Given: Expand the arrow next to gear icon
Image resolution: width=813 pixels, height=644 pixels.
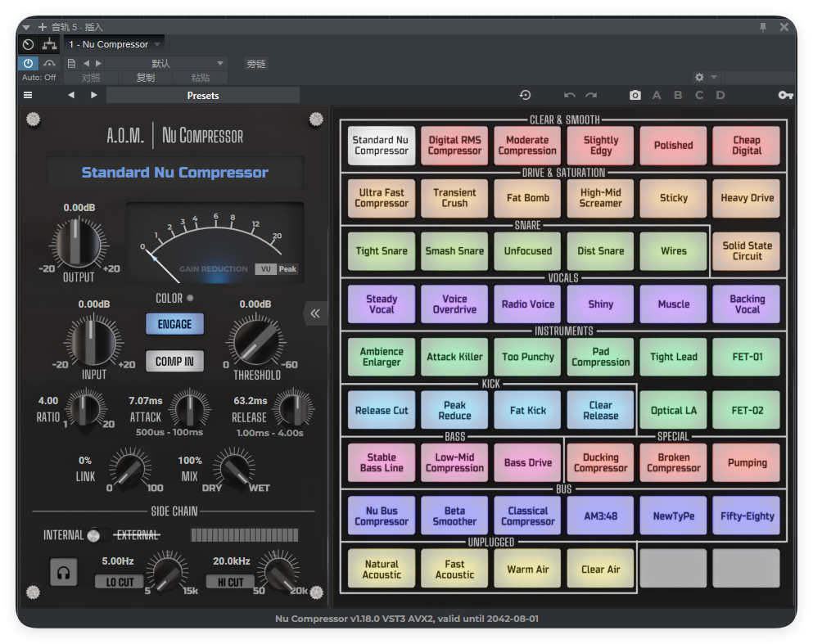Looking at the screenshot, I should point(714,77).
